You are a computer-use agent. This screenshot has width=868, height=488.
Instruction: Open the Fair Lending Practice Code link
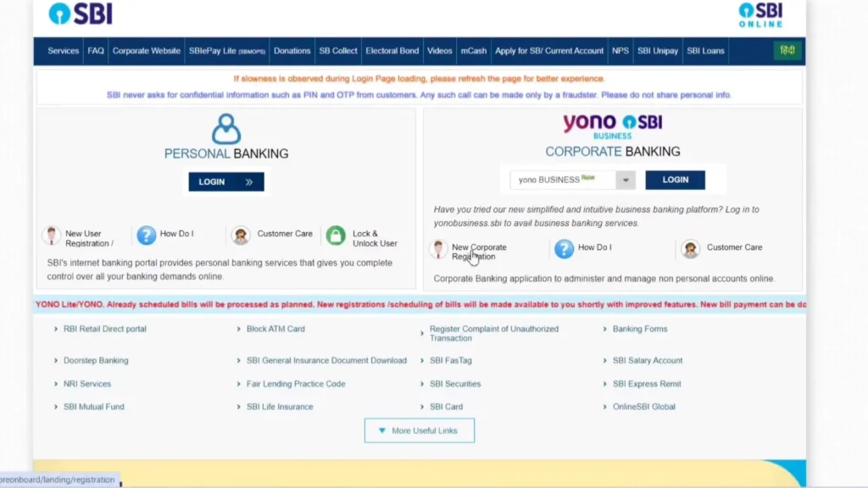tap(296, 384)
